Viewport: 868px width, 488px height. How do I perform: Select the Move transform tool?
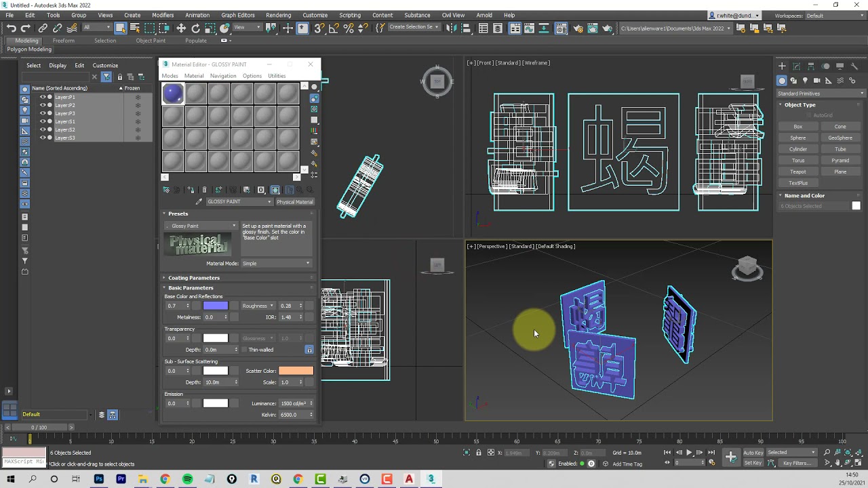click(181, 28)
